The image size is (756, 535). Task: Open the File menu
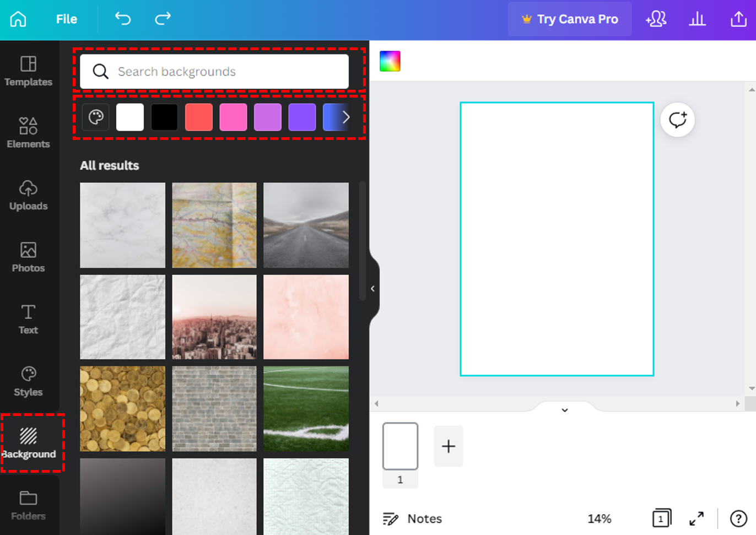tap(67, 19)
